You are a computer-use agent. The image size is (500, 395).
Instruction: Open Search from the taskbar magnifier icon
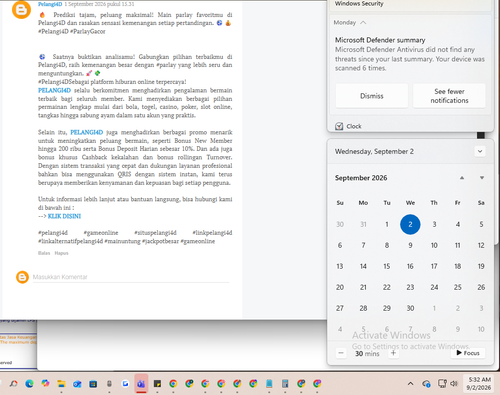point(13,384)
